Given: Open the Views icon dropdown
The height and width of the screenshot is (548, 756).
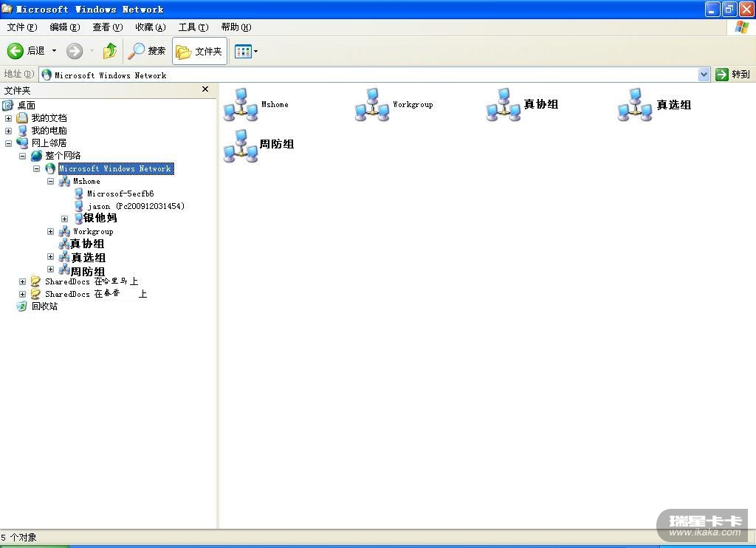Looking at the screenshot, I should (x=245, y=51).
